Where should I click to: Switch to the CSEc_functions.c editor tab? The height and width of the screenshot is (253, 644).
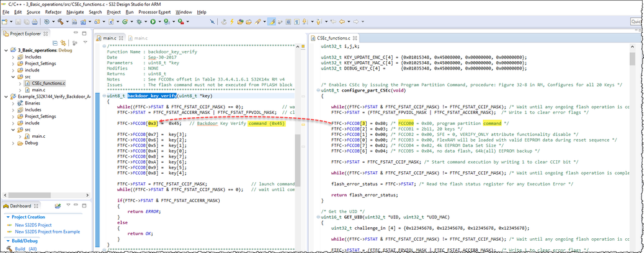point(334,38)
